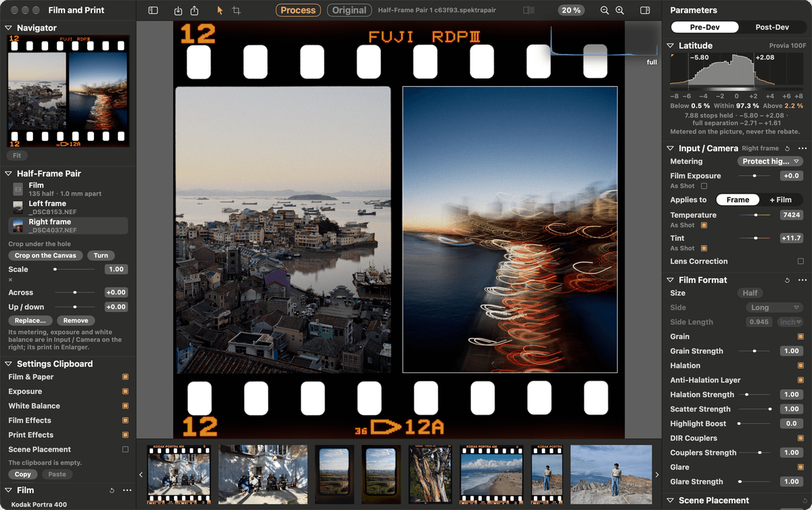Switch to the Post-Dev tab
Screen dimensions: 812x510
point(772,27)
